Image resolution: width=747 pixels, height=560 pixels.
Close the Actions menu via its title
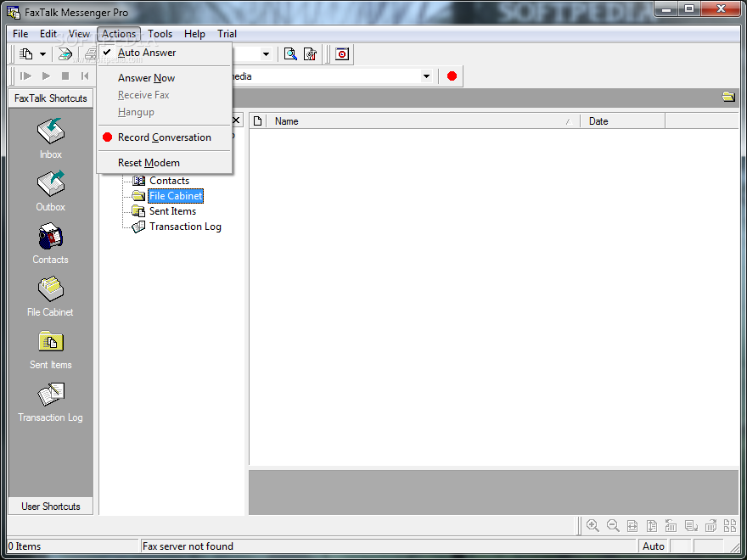[x=119, y=34]
